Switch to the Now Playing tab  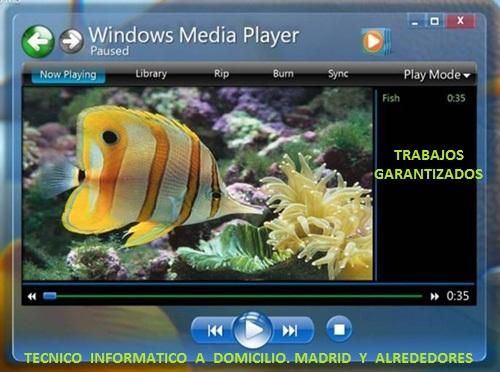click(x=68, y=74)
